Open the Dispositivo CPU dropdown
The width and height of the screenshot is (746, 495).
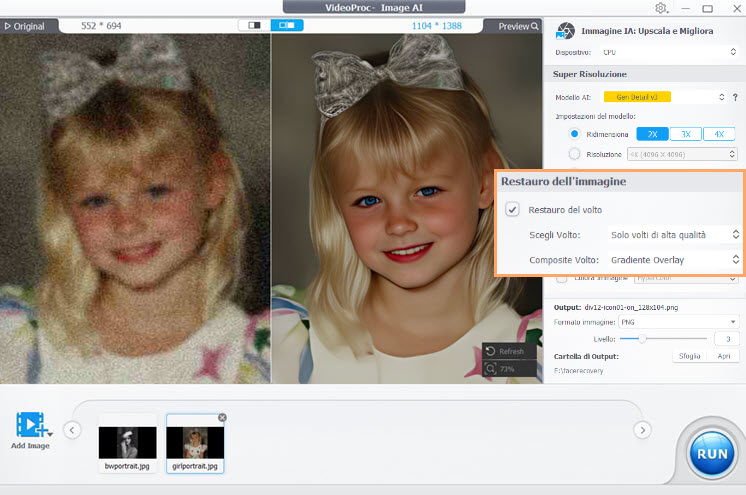pos(669,52)
